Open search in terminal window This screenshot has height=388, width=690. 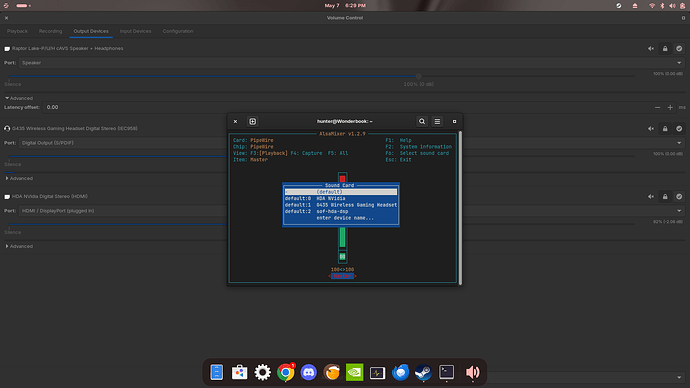[x=422, y=121]
